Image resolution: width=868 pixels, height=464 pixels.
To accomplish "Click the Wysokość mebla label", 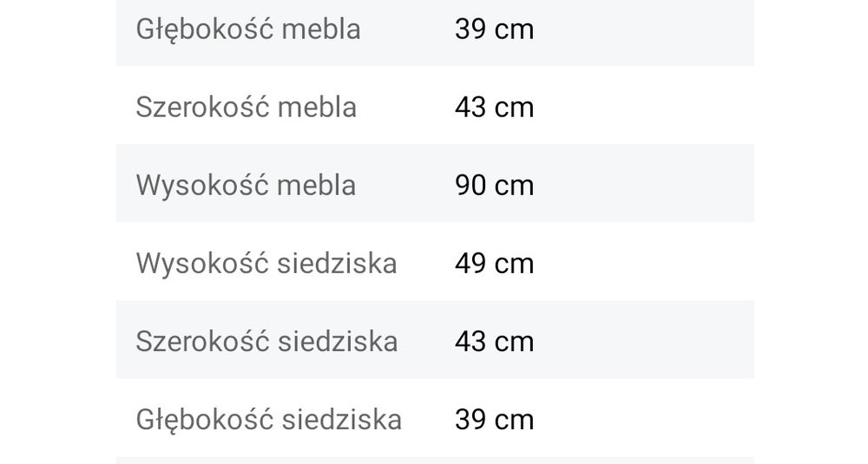I will [246, 186].
